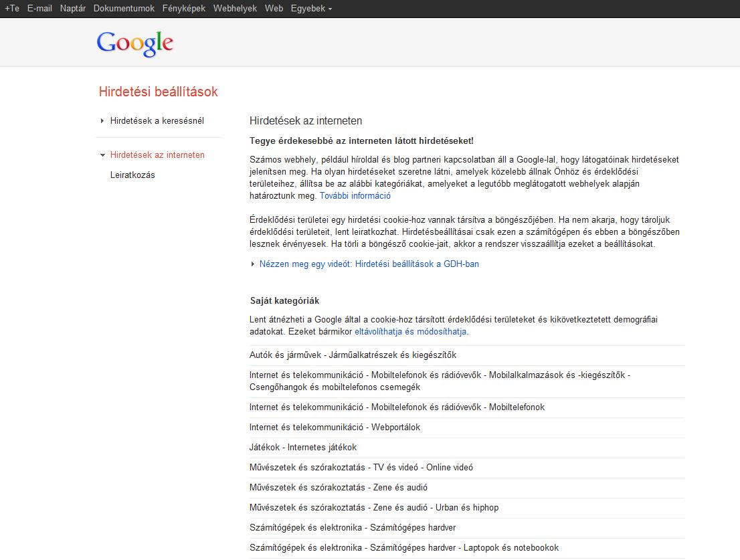
Task: Open Hirdetések a keresésnél sidebar link
Action: pos(157,121)
